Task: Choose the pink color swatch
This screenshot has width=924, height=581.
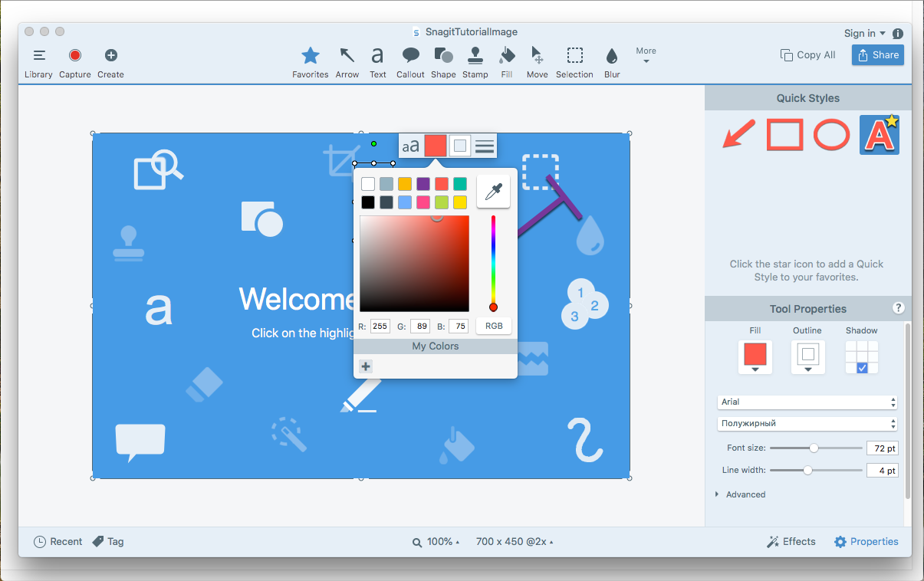Action: 423,202
